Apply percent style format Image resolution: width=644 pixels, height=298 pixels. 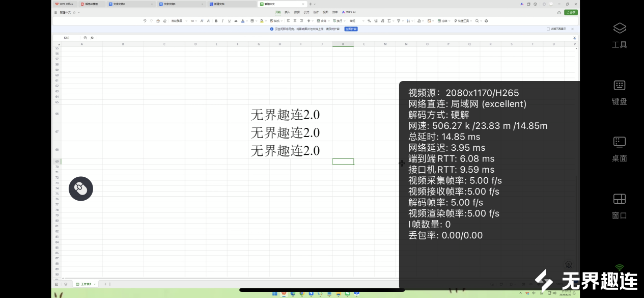[369, 21]
